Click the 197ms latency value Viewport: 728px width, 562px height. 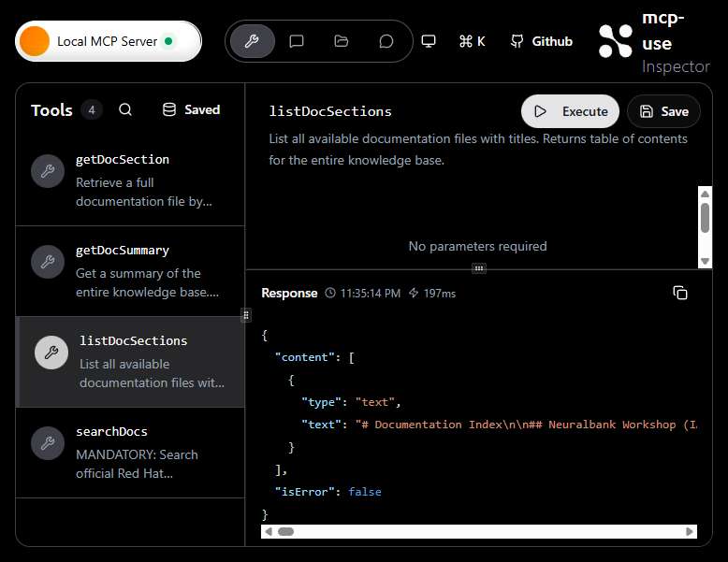[x=439, y=294]
